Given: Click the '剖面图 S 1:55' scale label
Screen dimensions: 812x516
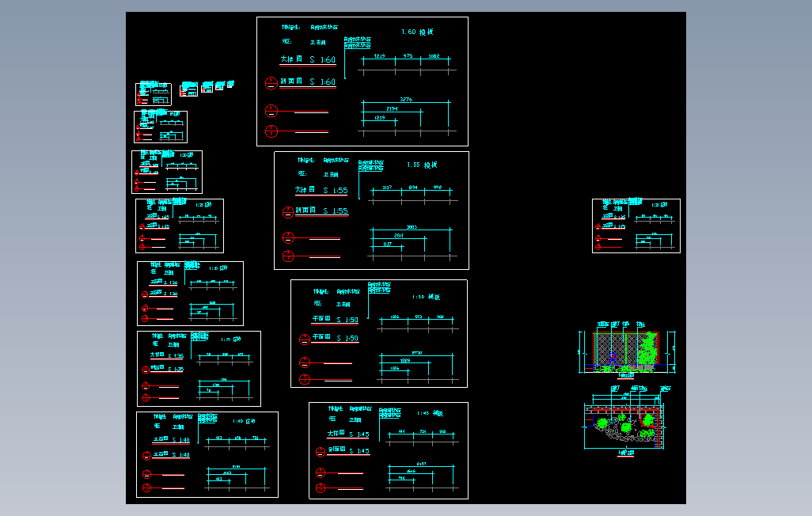Looking at the screenshot, I should 321,211.
